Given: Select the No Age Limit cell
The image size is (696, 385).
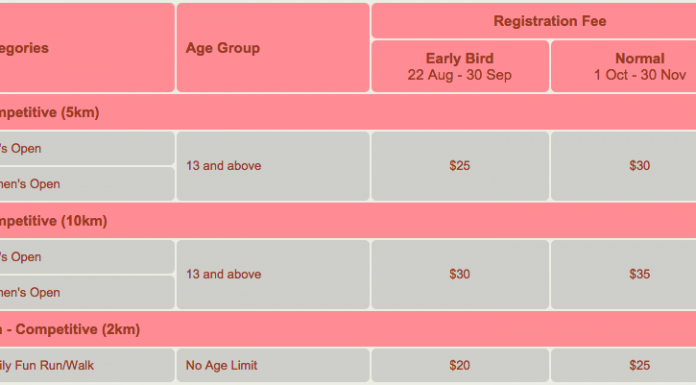Looking at the screenshot, I should click(273, 365).
